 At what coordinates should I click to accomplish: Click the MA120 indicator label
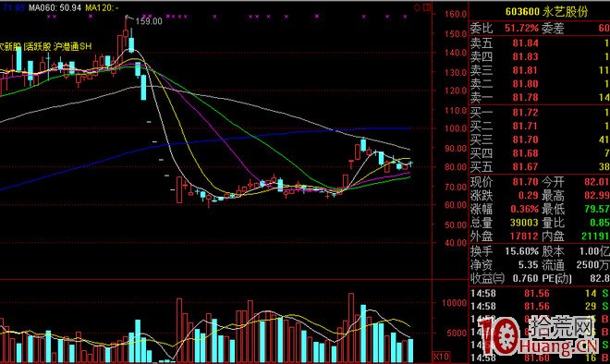[102, 7]
